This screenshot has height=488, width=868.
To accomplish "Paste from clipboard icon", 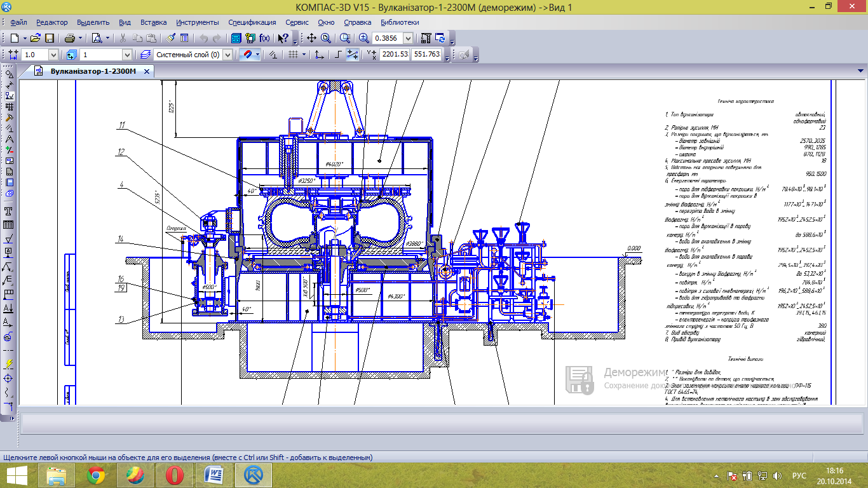I will tap(151, 38).
